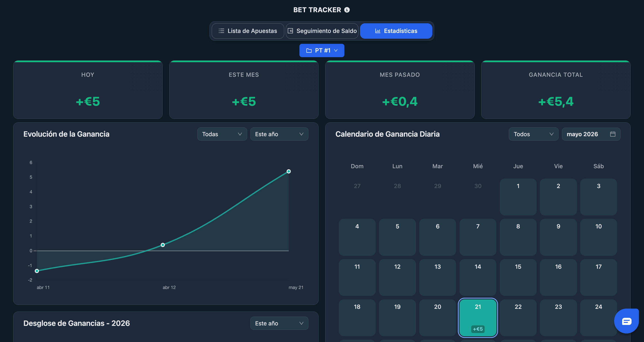Viewport: 644px width, 342px height.
Task: Select day 18 in the calendar
Action: tap(357, 318)
